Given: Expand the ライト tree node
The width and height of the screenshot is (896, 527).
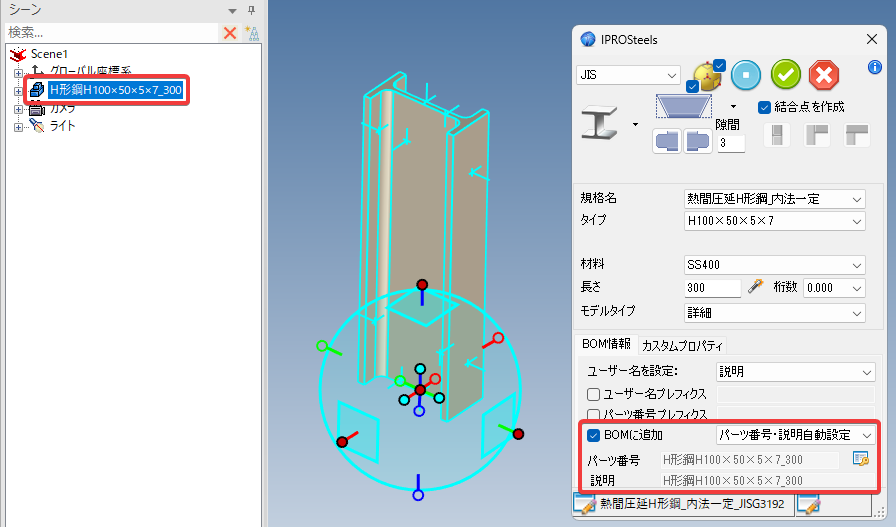Looking at the screenshot, I should [x=18, y=127].
